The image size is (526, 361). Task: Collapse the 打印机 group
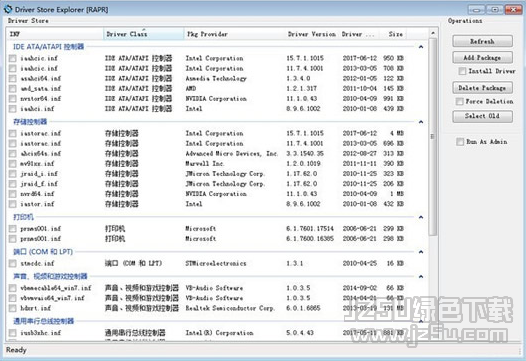[421, 217]
